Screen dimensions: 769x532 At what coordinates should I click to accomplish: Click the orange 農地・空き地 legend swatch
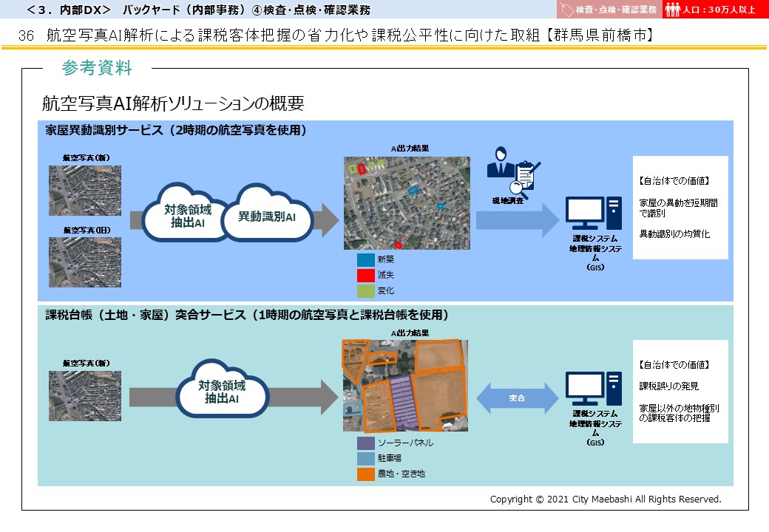[366, 474]
